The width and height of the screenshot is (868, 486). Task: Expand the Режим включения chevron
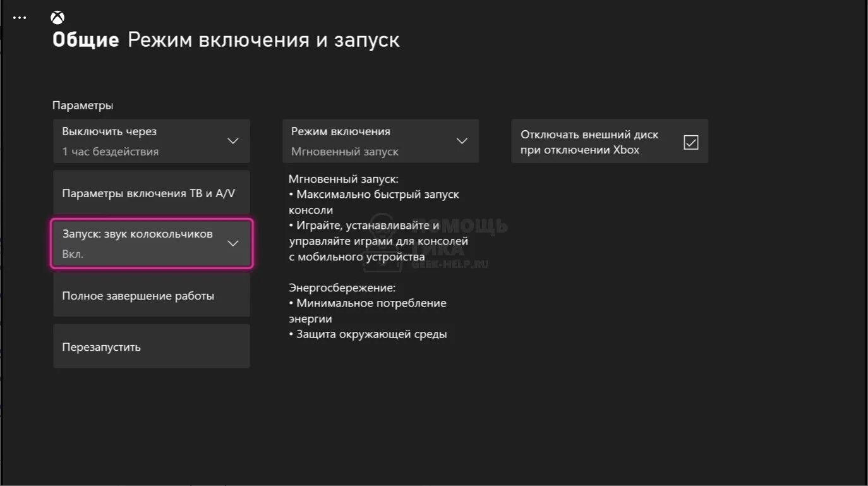click(462, 141)
